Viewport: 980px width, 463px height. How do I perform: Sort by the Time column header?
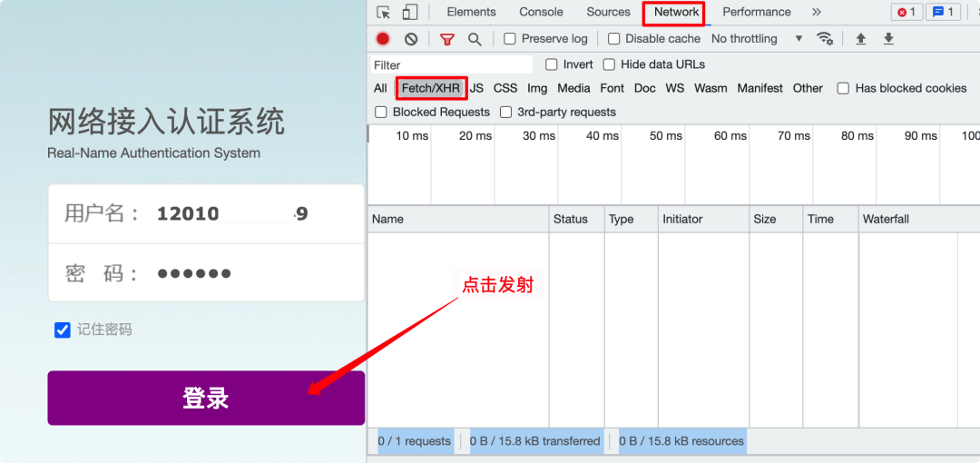(x=830, y=219)
